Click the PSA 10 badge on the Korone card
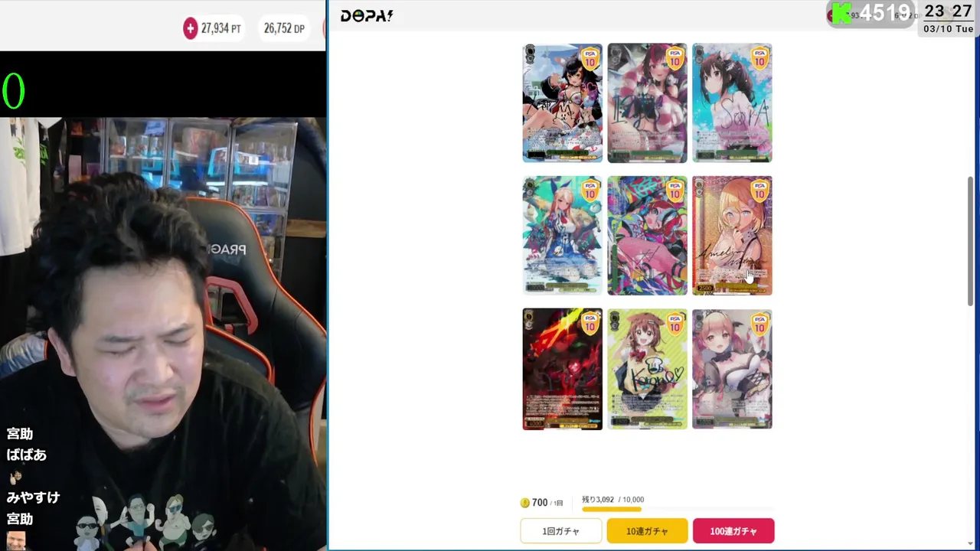The height and width of the screenshot is (551, 980). (x=675, y=324)
